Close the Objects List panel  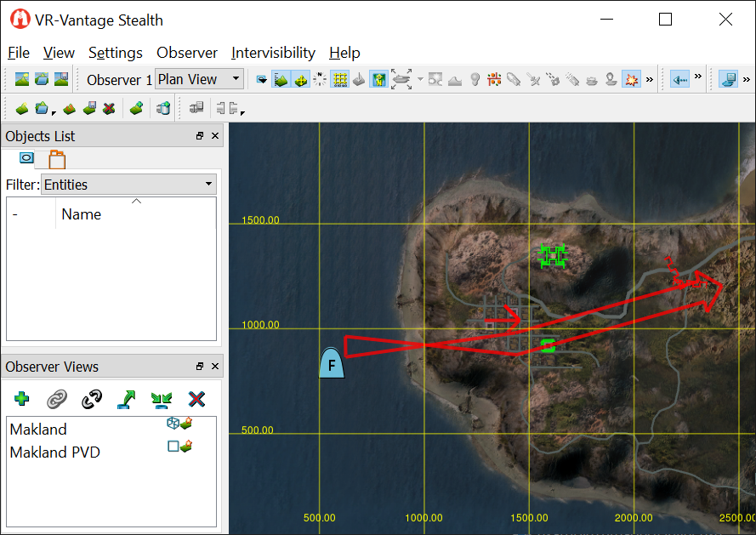215,136
